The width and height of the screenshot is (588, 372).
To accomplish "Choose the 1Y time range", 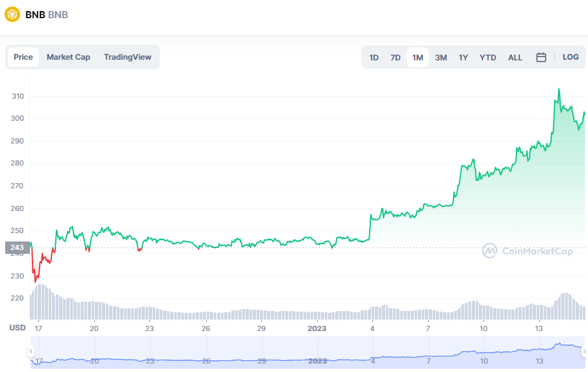I will tap(463, 57).
